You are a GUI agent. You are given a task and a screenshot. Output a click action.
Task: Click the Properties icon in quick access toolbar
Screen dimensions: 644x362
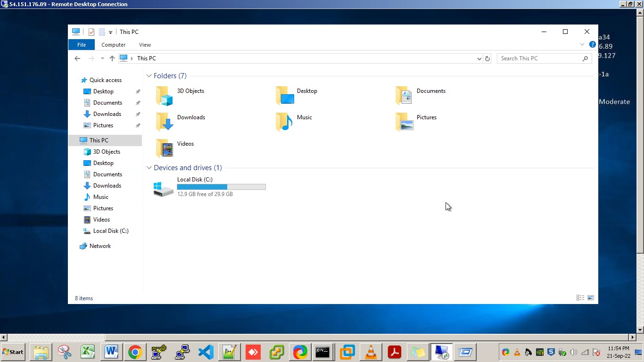pos(91,32)
